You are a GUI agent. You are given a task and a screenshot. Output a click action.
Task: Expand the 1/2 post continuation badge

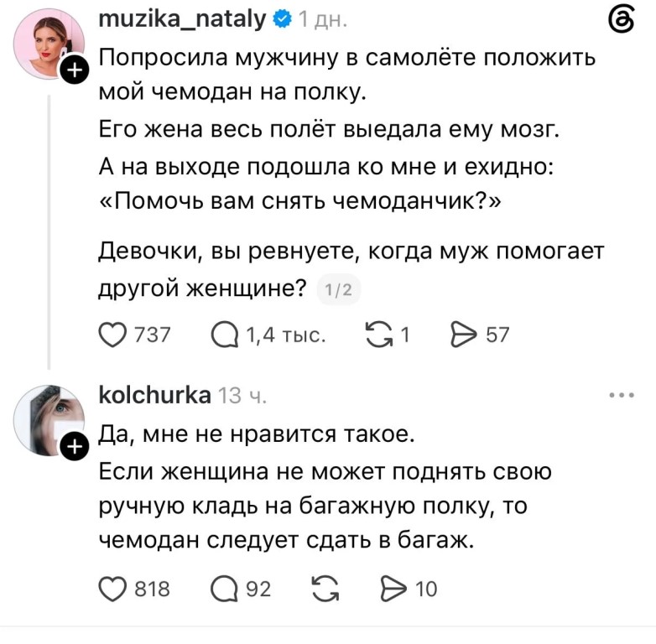(338, 290)
